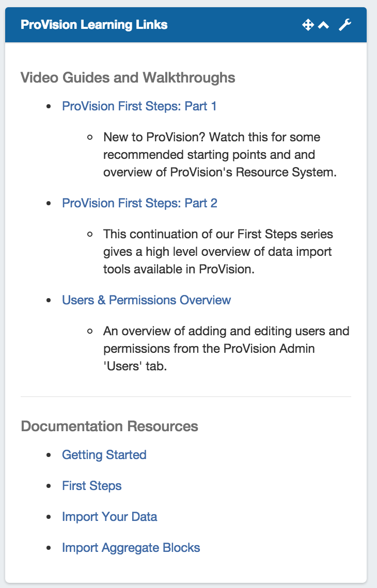The width and height of the screenshot is (377, 588).
Task: Collapse the ProVision Learning Links panel
Action: [x=323, y=25]
